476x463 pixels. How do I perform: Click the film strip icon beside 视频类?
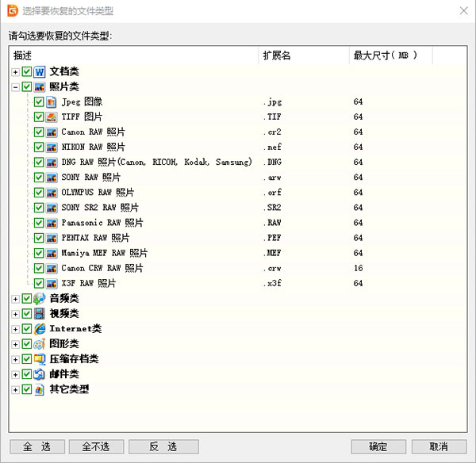pos(40,314)
